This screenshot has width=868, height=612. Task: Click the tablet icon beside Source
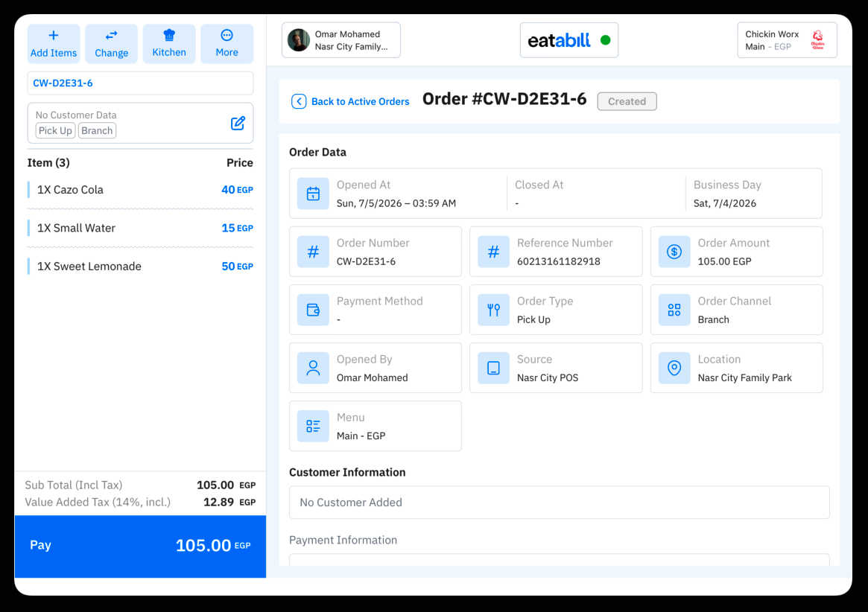click(494, 368)
